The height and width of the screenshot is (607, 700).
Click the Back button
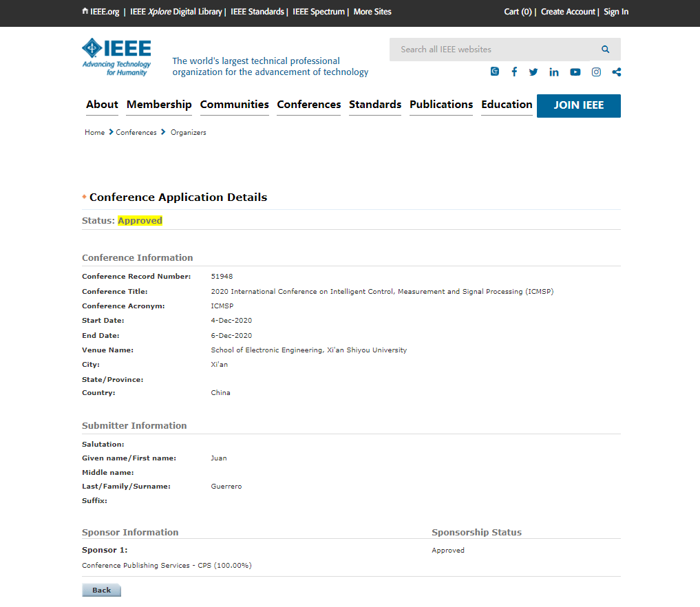(x=101, y=590)
